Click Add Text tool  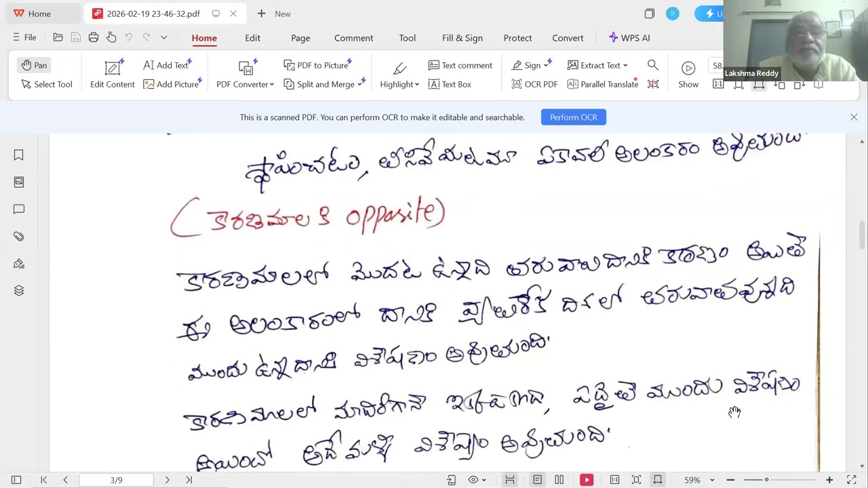[x=167, y=65]
